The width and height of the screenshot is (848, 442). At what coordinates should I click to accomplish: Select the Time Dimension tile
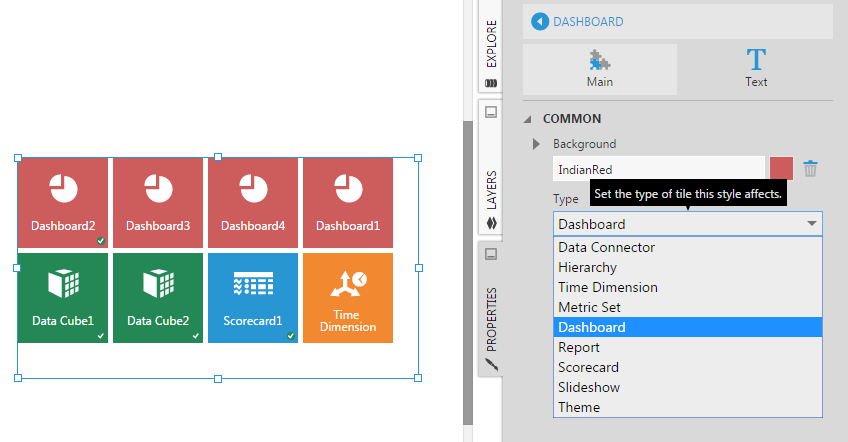click(347, 298)
